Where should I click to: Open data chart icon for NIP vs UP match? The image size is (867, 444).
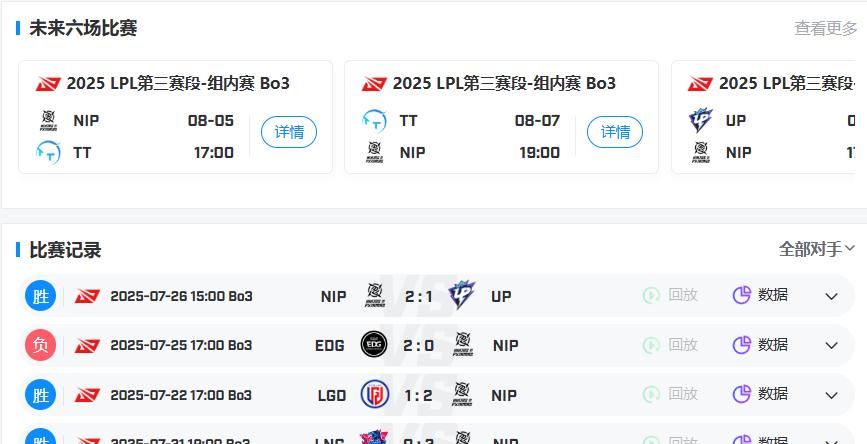(742, 295)
